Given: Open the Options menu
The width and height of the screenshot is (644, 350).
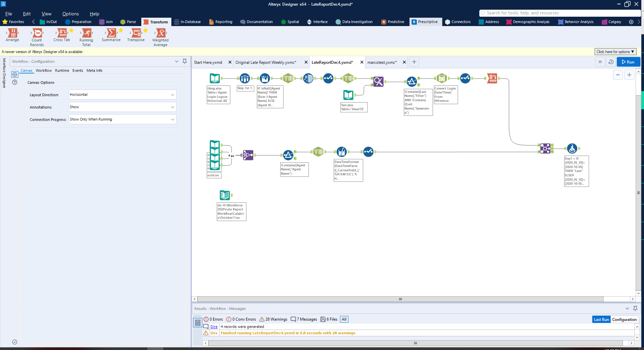Looking at the screenshot, I should click(x=70, y=14).
